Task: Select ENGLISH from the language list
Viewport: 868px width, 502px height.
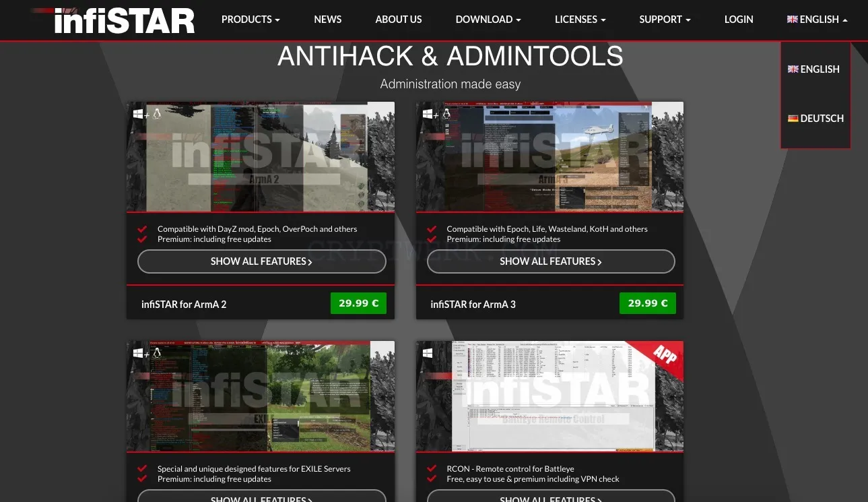Action: pos(814,69)
